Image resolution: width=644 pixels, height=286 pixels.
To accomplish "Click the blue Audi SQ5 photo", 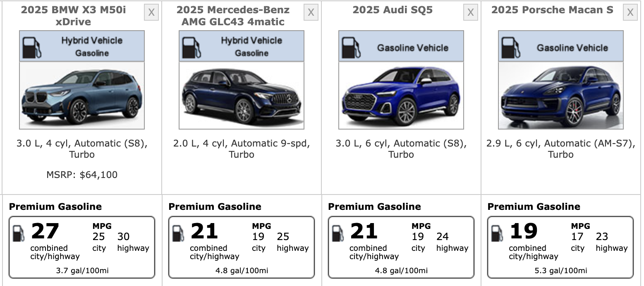I will point(401,96).
